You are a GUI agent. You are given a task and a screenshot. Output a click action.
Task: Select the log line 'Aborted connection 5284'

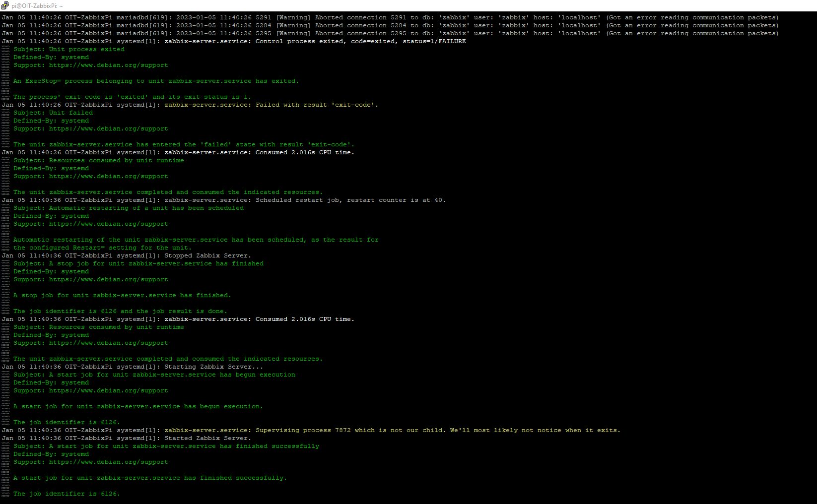point(390,25)
